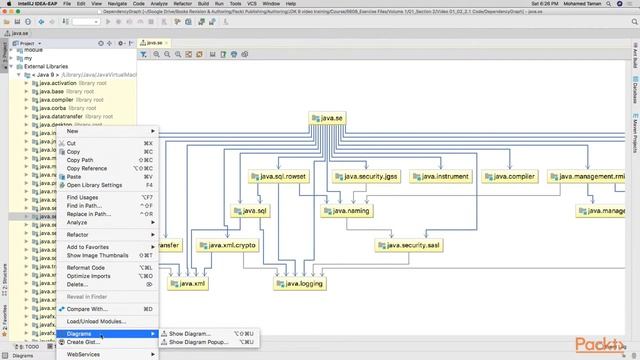Choose Cut from context menu
640x360 pixels.
pos(107,143)
